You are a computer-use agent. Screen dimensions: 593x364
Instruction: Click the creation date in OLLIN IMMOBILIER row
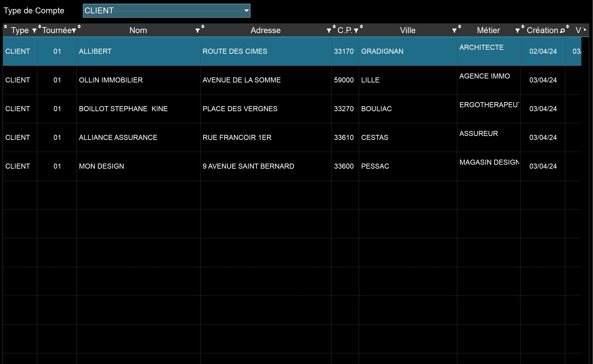point(543,80)
